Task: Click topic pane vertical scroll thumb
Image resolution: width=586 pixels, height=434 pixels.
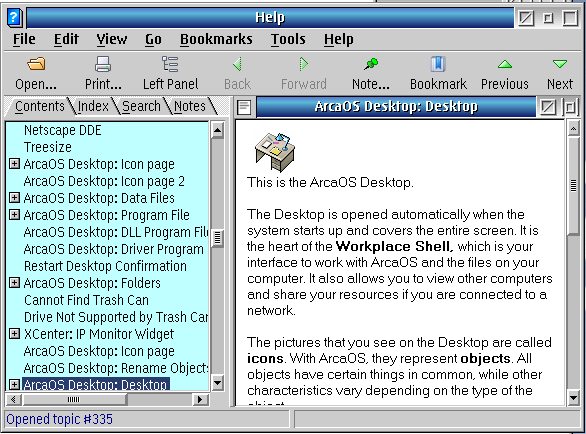Action: [x=573, y=186]
